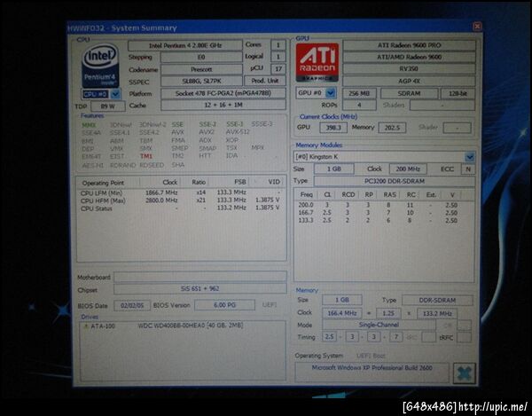Expand the Kingston memory module dropdown
The image size is (532, 416).
[470, 157]
